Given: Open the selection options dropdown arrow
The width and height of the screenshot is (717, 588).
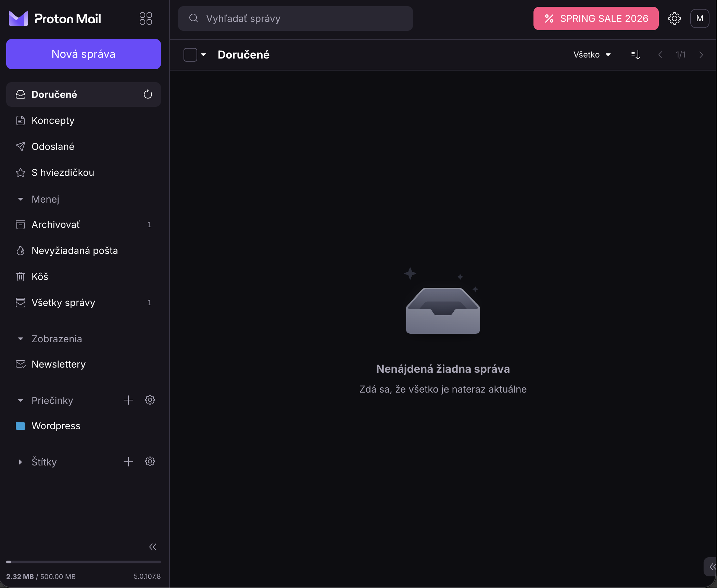Looking at the screenshot, I should click(x=203, y=55).
